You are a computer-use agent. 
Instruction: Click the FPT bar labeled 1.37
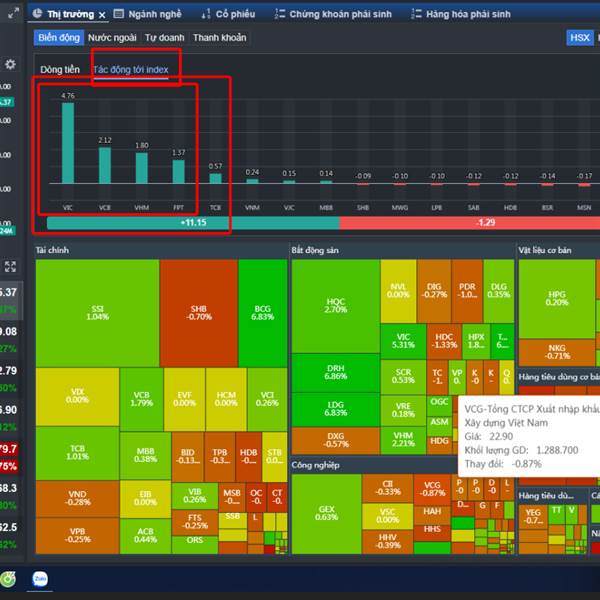[x=178, y=172]
